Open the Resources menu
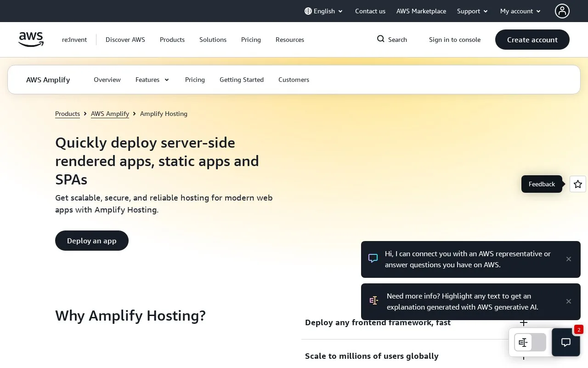Screen dimensions: 588x368 click(290, 40)
